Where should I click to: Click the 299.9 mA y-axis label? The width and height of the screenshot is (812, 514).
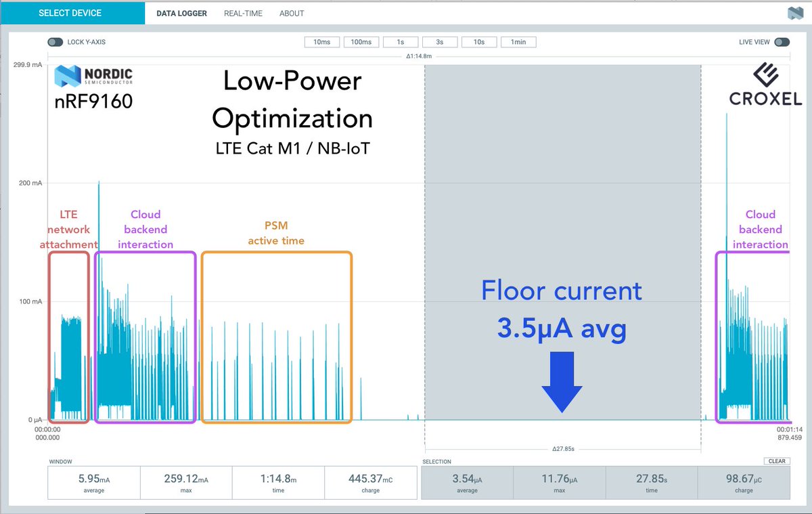pyautogui.click(x=28, y=65)
